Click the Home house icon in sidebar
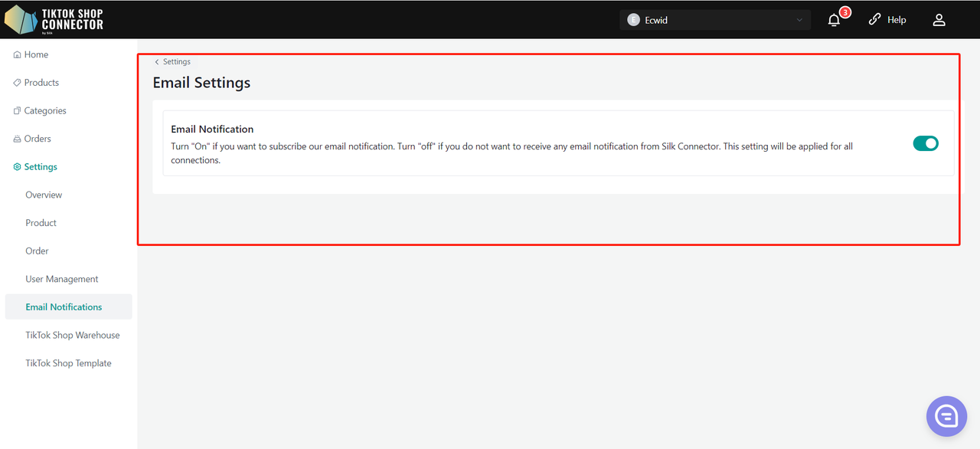 pos(18,55)
